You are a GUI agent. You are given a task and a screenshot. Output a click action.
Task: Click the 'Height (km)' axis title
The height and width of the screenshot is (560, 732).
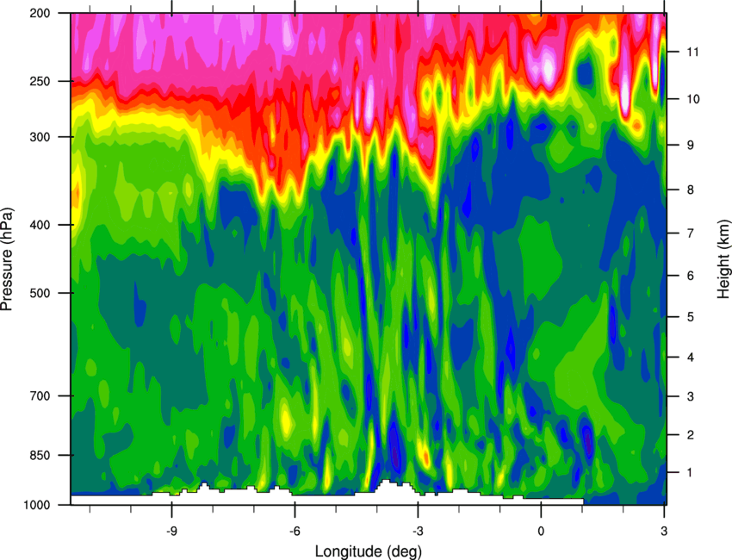pos(723,258)
